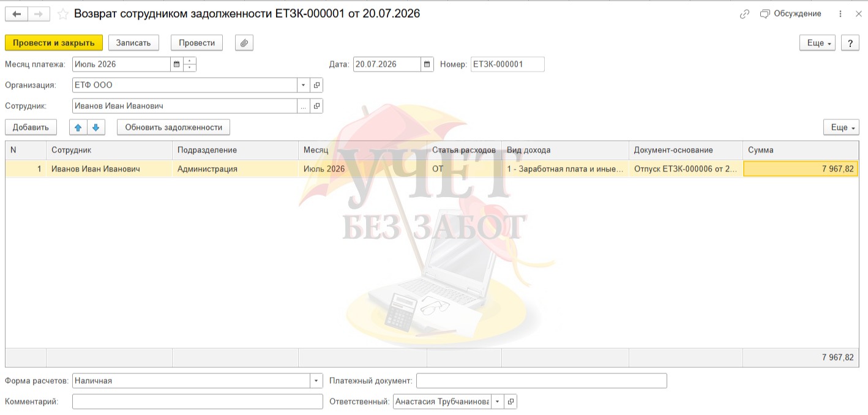
Task: Click the Провести button
Action: click(x=197, y=42)
